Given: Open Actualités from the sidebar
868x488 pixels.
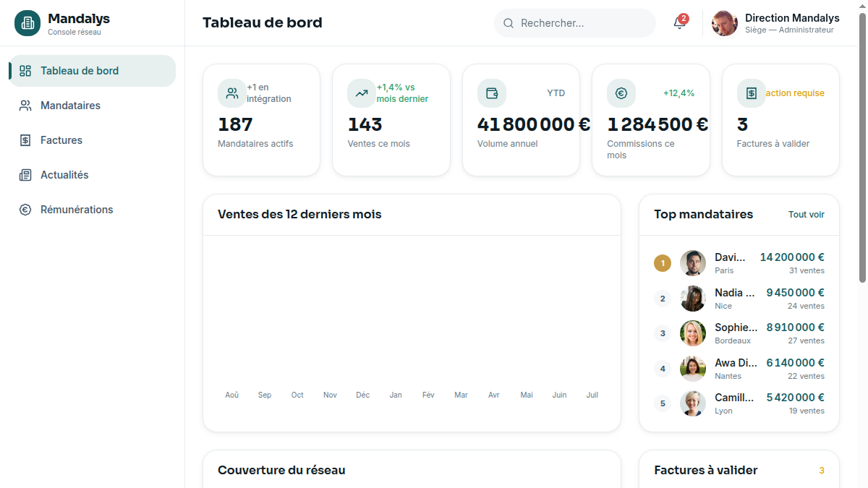Looking at the screenshot, I should (93, 175).
